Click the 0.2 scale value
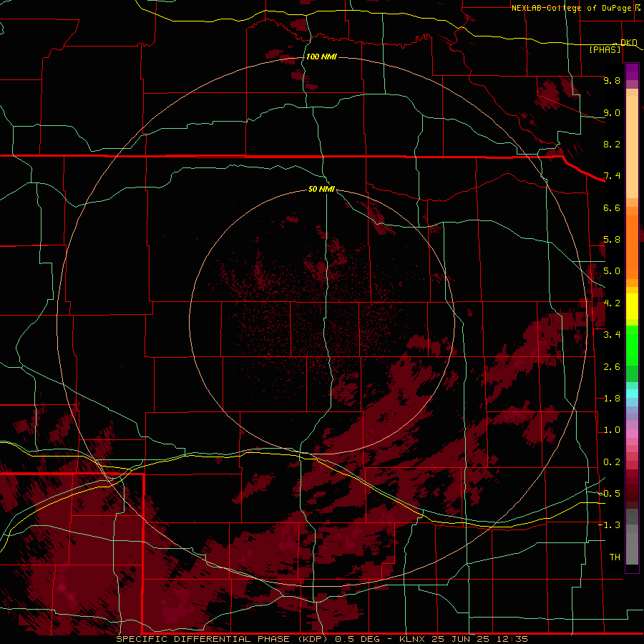This screenshot has height=644, width=644. coord(612,462)
